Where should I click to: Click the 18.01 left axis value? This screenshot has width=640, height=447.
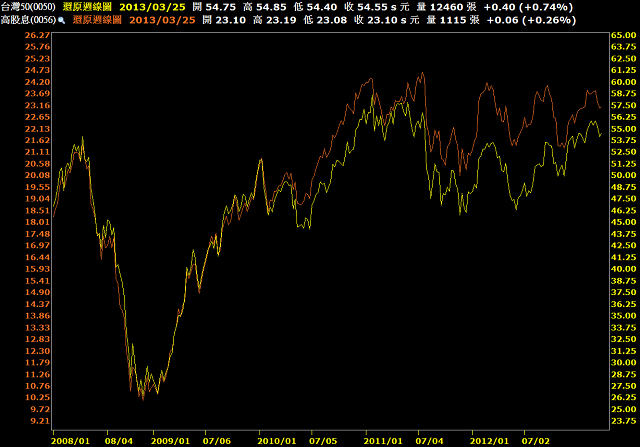pos(38,222)
